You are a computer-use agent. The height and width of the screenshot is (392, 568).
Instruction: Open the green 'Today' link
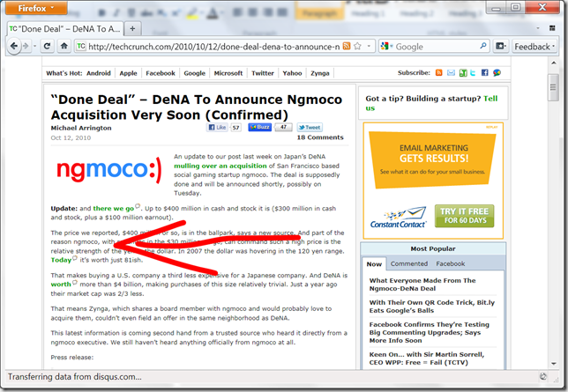click(x=61, y=260)
